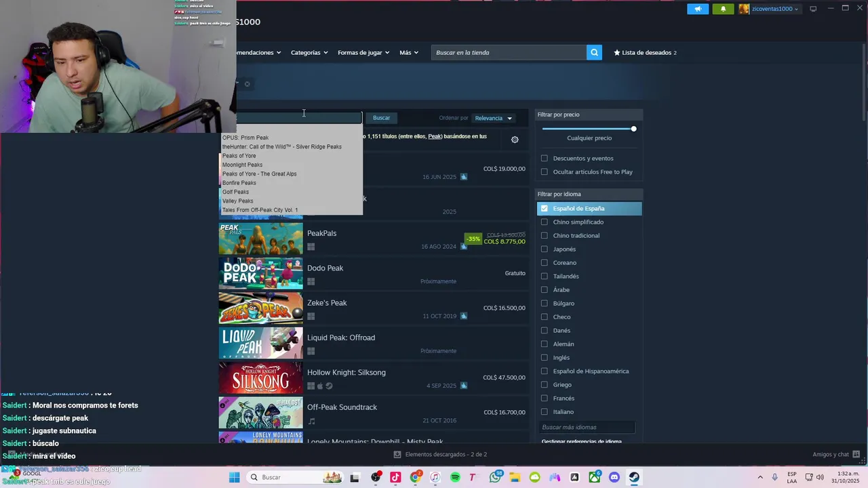Open Gestionar preferencias de idioma link
Viewport: 868px width, 488px height.
(x=581, y=441)
